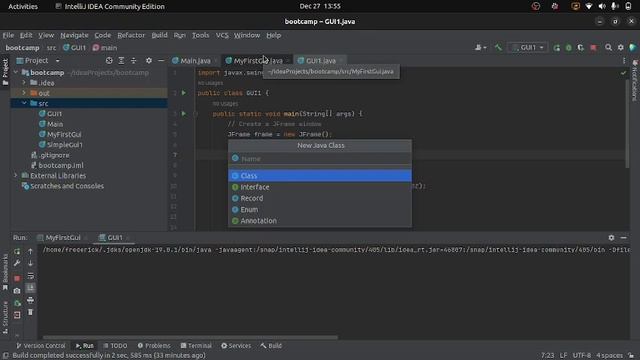Collapse all nodes in Project panel
640x360 pixels.
tap(133, 60)
